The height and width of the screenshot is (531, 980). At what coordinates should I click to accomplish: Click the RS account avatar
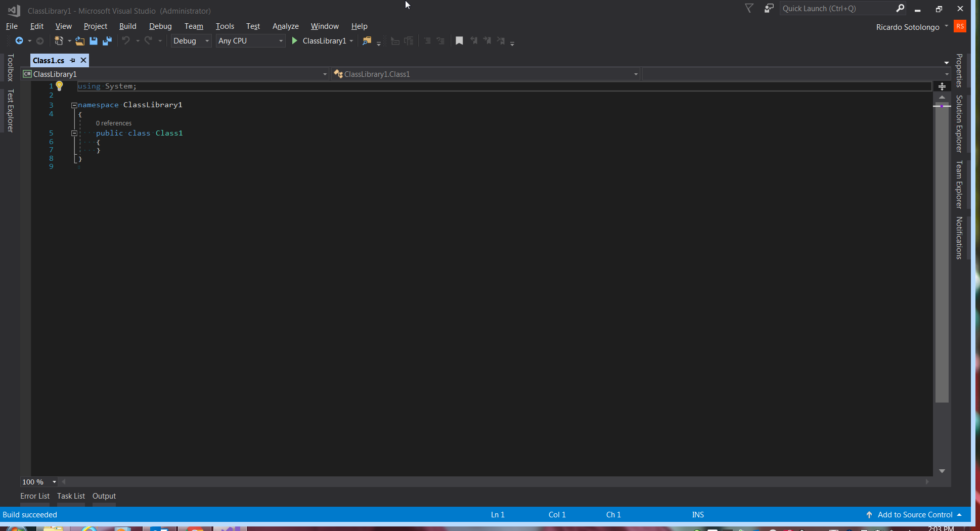pos(960,26)
